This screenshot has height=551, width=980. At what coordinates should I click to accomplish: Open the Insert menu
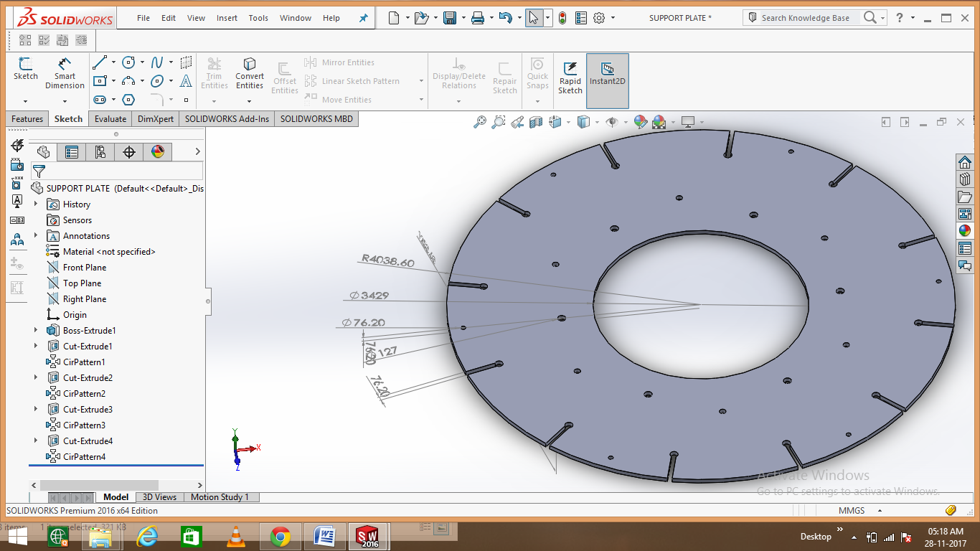pyautogui.click(x=227, y=18)
